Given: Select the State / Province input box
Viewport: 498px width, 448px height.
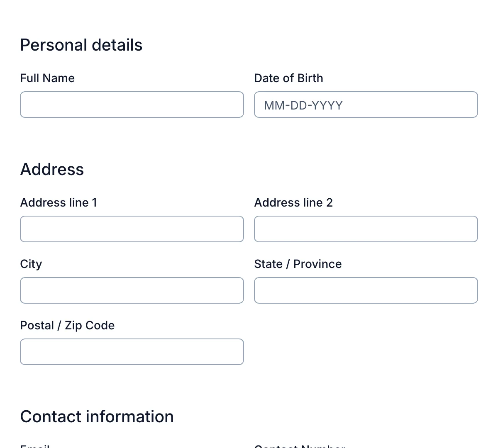Looking at the screenshot, I should [x=366, y=290].
